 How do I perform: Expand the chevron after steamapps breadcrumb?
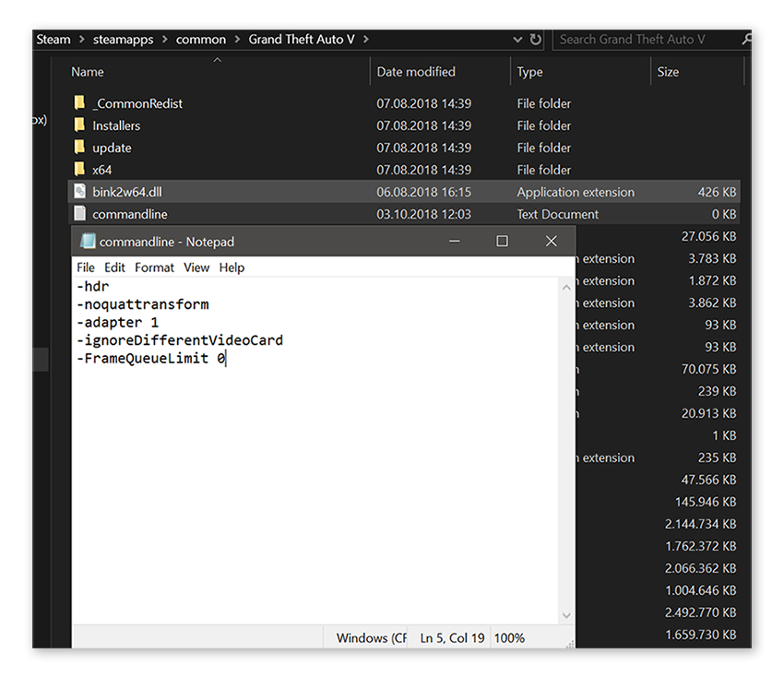(166, 40)
